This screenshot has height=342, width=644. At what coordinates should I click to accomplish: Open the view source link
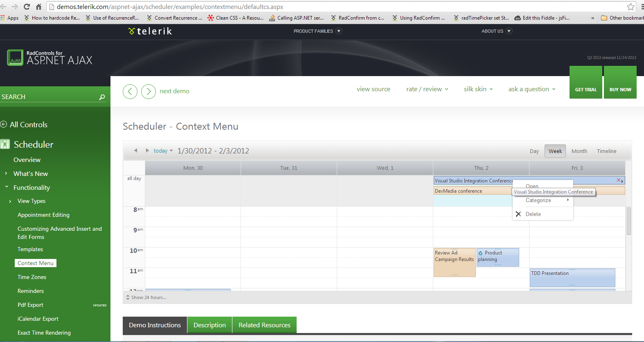click(x=374, y=89)
